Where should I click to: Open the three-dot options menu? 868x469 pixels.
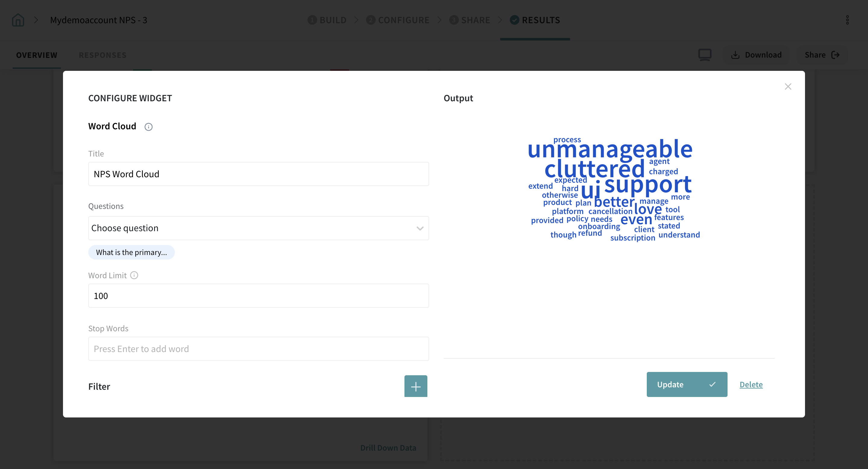[x=847, y=20]
